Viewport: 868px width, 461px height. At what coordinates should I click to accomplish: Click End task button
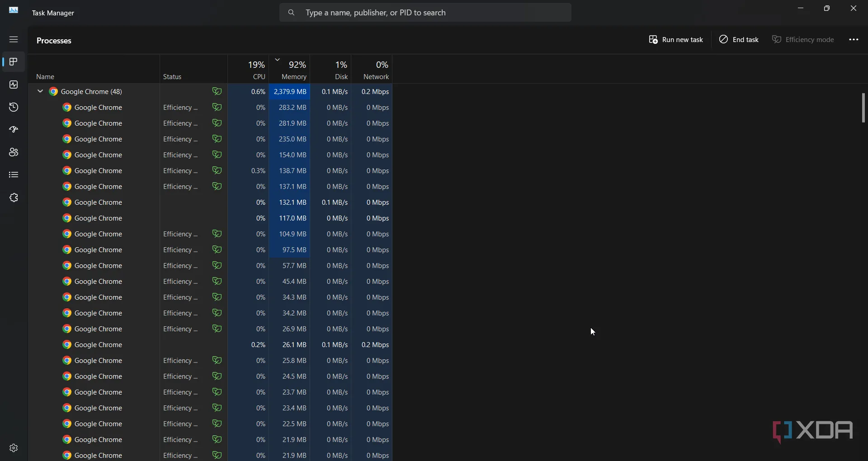(x=739, y=40)
